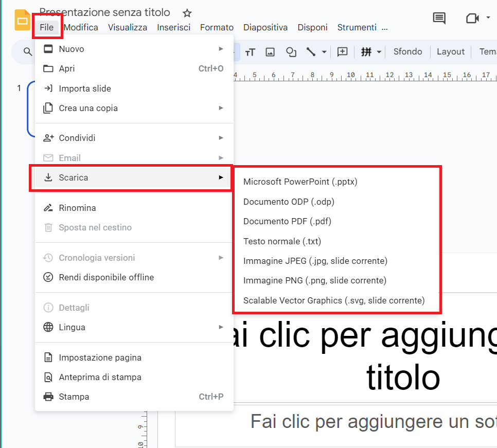Star the presentation with the star icon
The width and height of the screenshot is (497, 448).
187,13
